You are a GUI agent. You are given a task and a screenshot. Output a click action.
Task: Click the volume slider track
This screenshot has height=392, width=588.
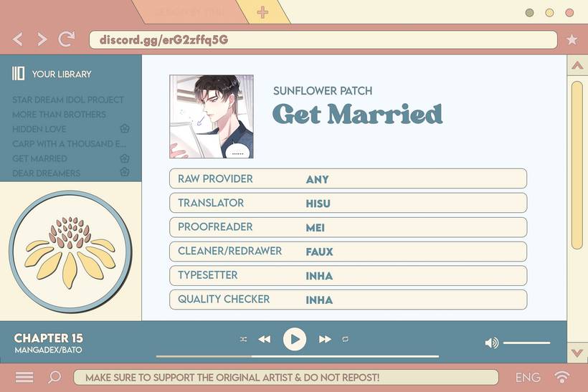click(526, 343)
